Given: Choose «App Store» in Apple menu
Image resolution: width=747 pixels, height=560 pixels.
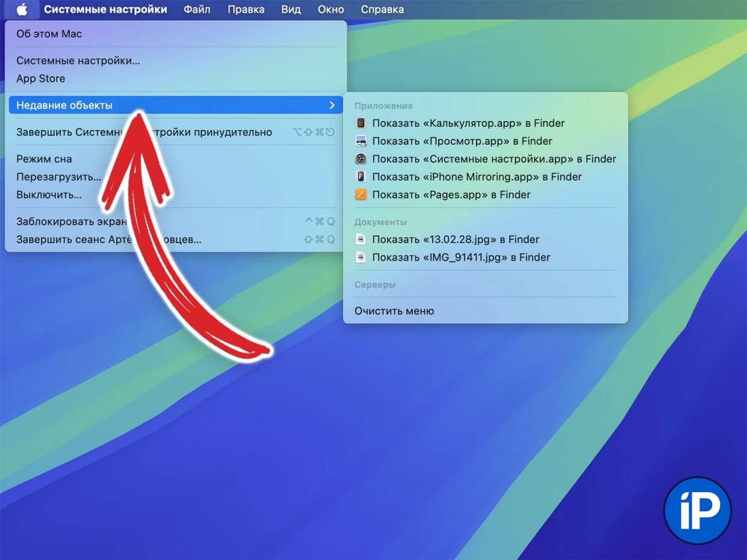Looking at the screenshot, I should tap(176, 78).
